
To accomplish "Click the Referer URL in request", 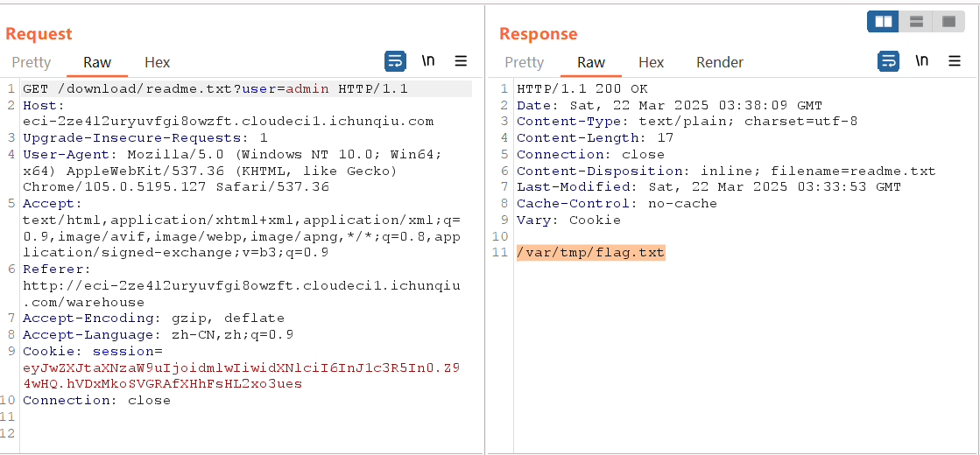I will pos(241,285).
